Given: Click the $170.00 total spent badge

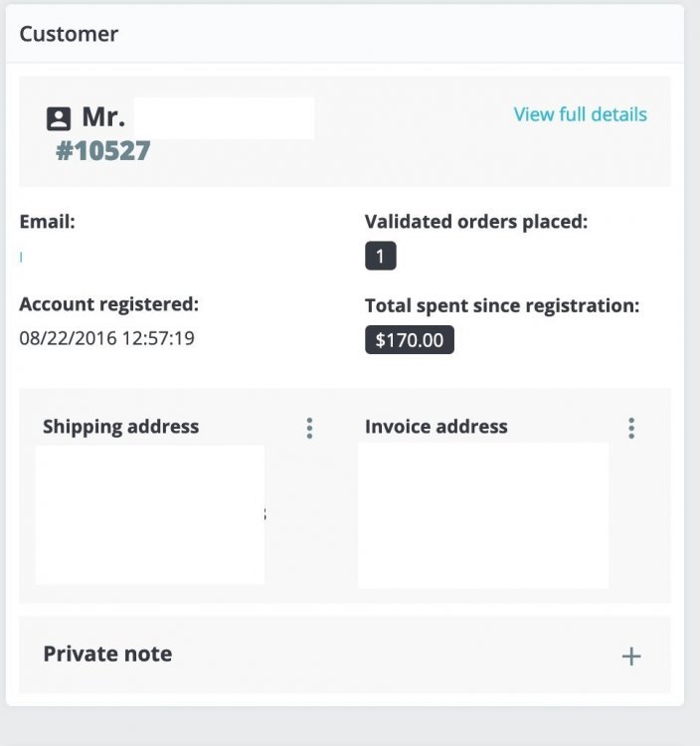Looking at the screenshot, I should 410,340.
